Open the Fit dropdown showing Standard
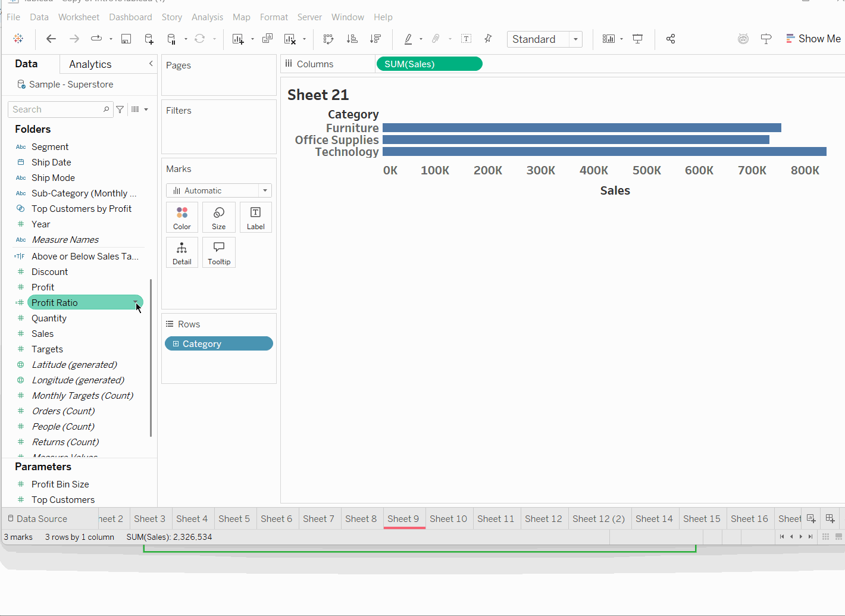 click(544, 39)
